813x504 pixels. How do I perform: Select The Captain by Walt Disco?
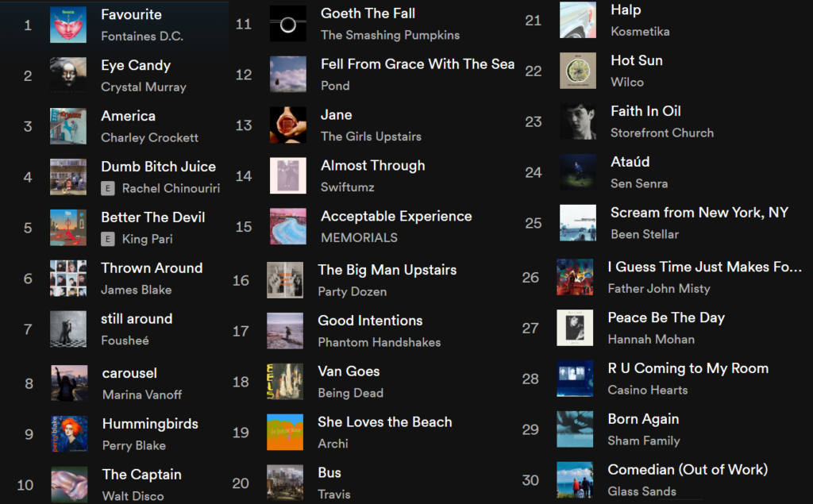click(x=141, y=475)
